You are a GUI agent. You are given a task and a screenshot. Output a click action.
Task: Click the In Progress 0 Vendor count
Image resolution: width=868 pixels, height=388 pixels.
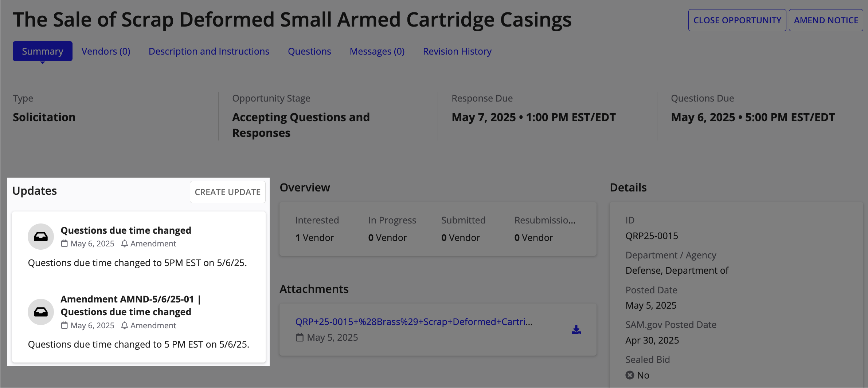coord(388,238)
